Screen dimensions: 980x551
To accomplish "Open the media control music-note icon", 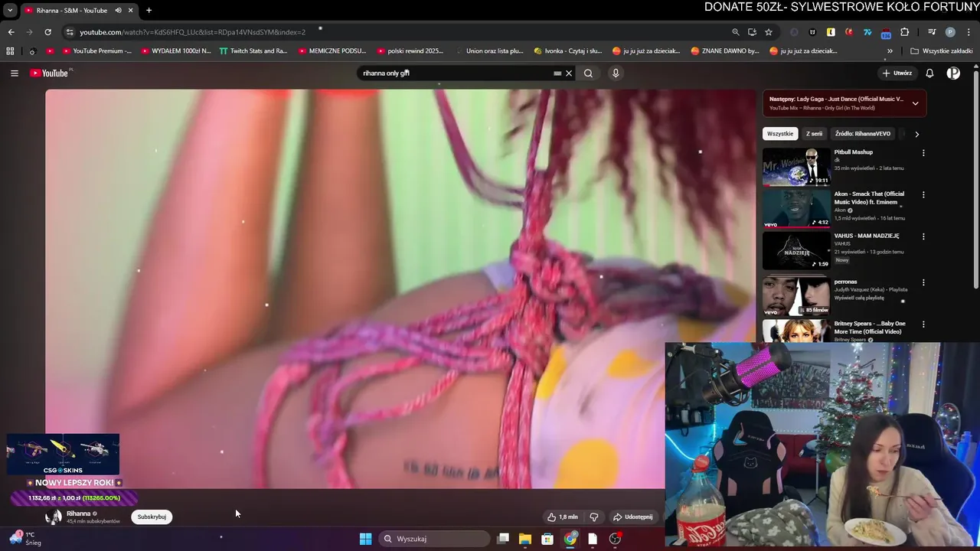I will 932,32.
